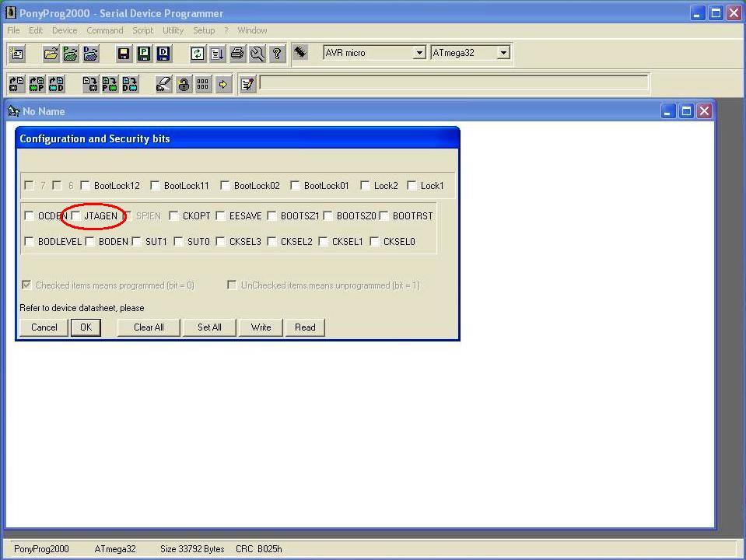Image resolution: width=746 pixels, height=560 pixels.
Task: Click the Erase device eraser icon
Action: coord(163,84)
